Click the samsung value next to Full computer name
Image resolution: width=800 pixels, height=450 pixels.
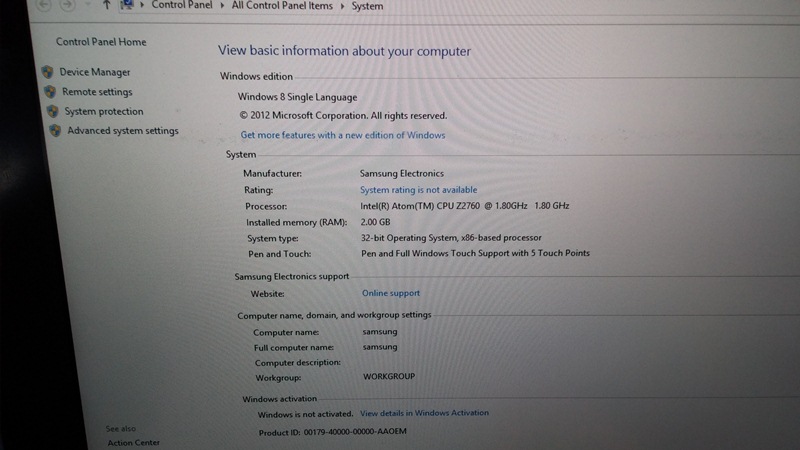pyautogui.click(x=380, y=347)
